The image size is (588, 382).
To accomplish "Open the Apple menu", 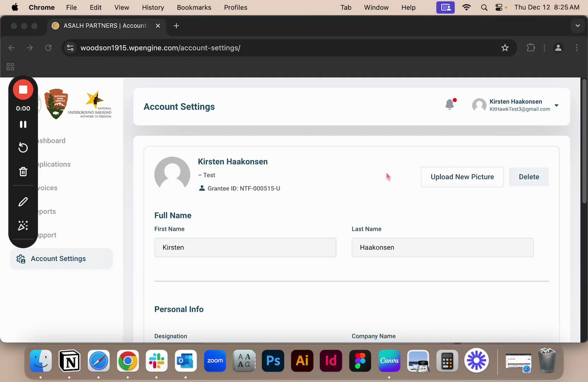I will 15,7.
